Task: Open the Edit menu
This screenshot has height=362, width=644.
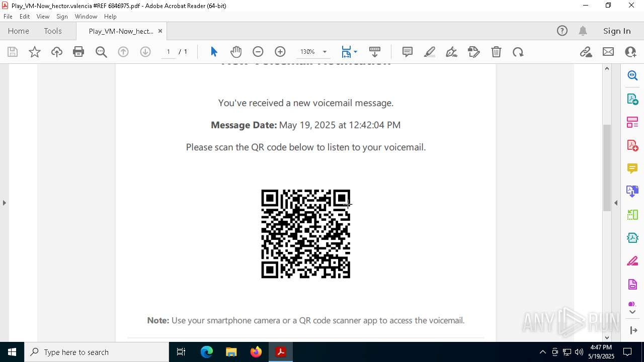Action: click(25, 17)
